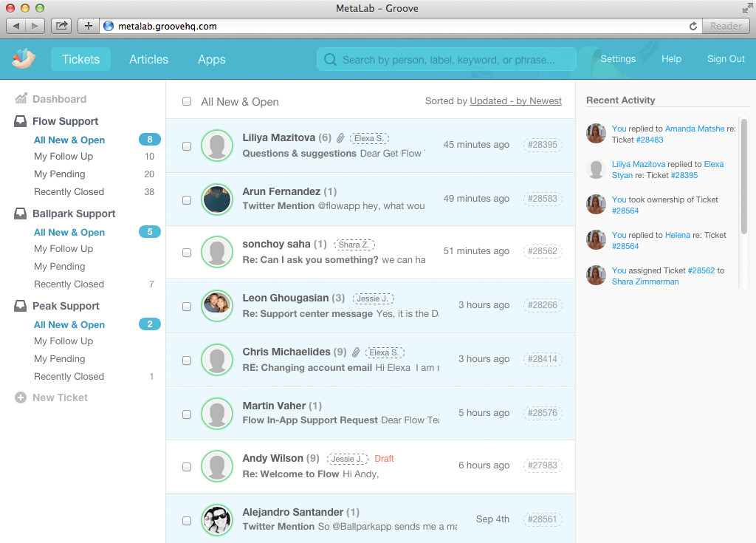Click the New Ticket link

(61, 397)
